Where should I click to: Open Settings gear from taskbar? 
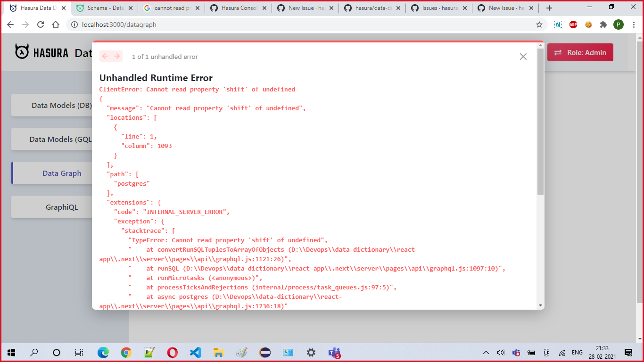(311, 352)
